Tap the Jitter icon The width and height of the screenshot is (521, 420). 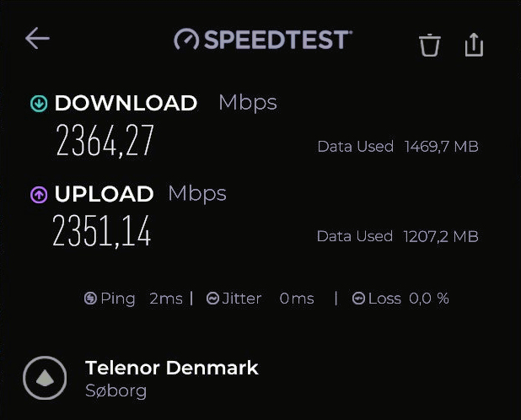pos(213,299)
